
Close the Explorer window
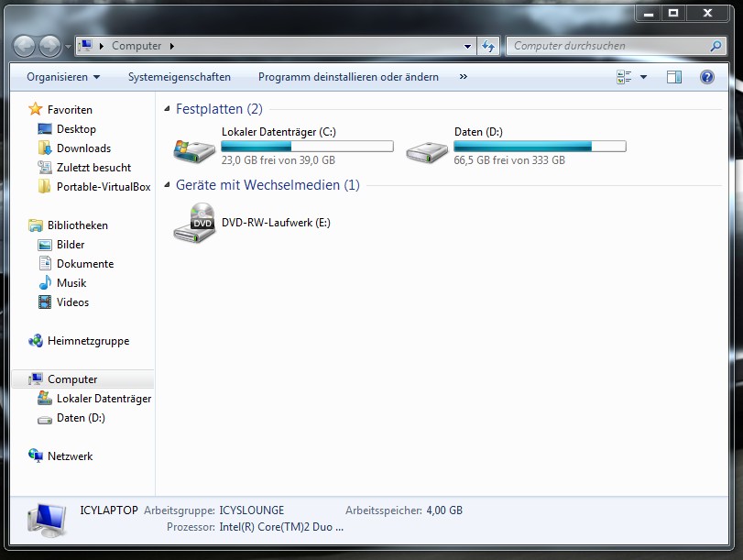[x=707, y=14]
